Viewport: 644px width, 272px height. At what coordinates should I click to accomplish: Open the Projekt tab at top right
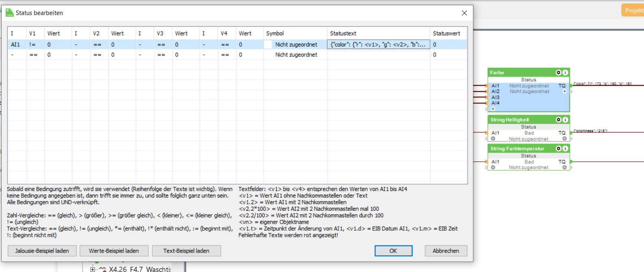click(633, 10)
